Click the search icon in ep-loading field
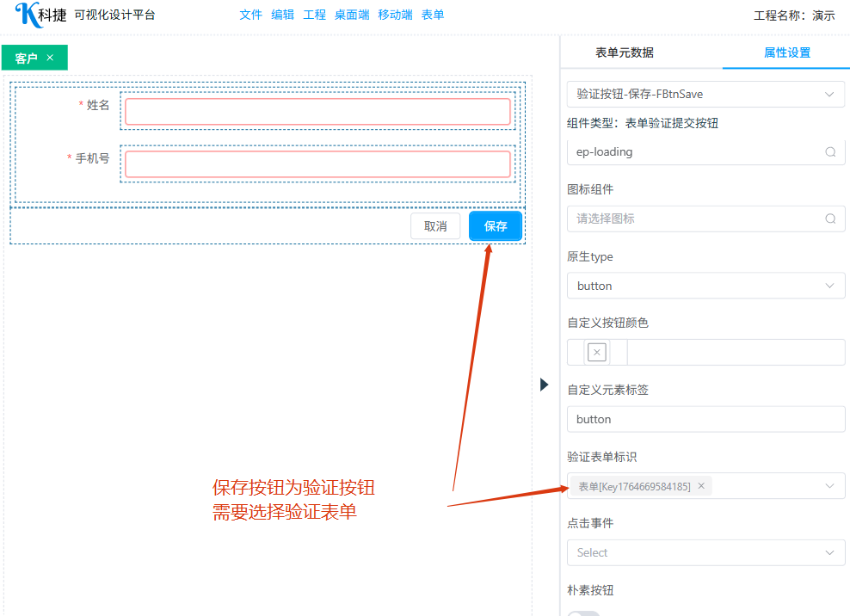This screenshot has width=850, height=616. tap(830, 152)
